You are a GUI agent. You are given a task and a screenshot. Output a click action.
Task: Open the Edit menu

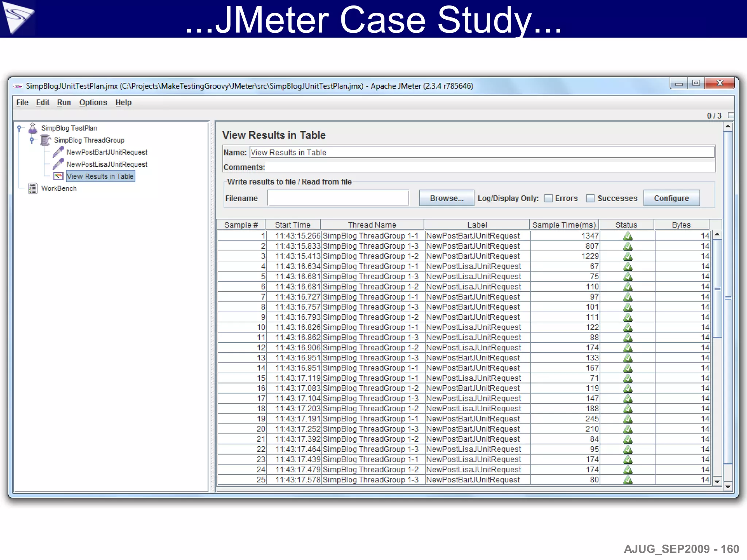43,102
